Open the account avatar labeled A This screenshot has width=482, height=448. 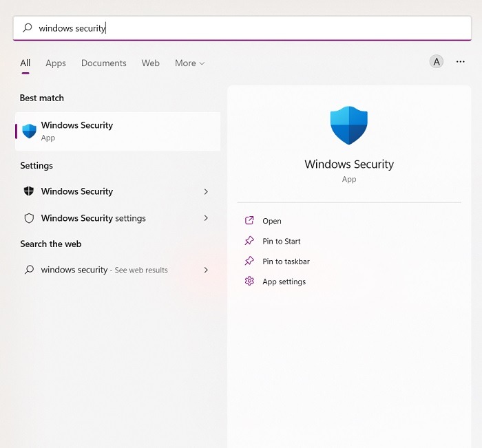436,62
